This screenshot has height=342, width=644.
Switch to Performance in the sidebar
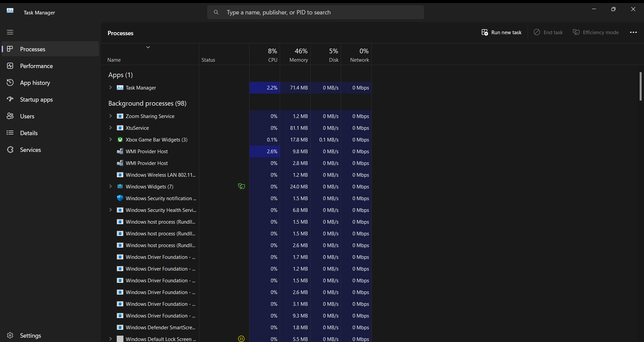(50, 66)
